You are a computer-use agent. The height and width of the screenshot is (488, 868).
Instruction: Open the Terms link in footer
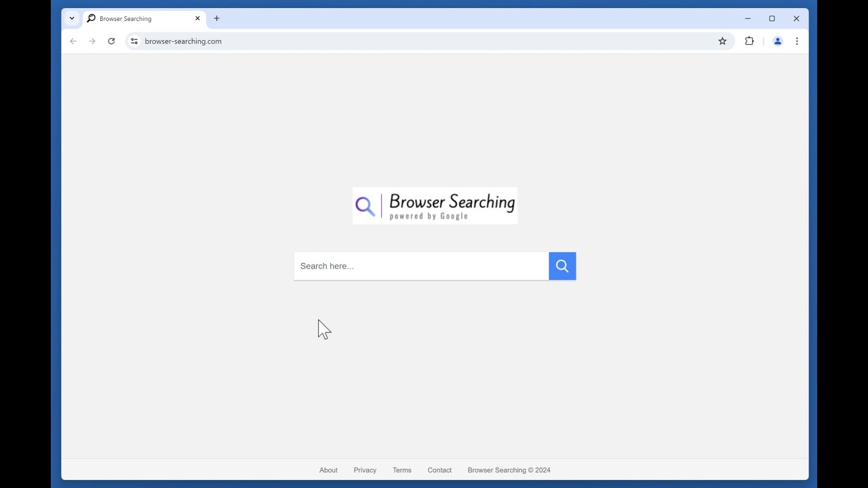click(402, 470)
